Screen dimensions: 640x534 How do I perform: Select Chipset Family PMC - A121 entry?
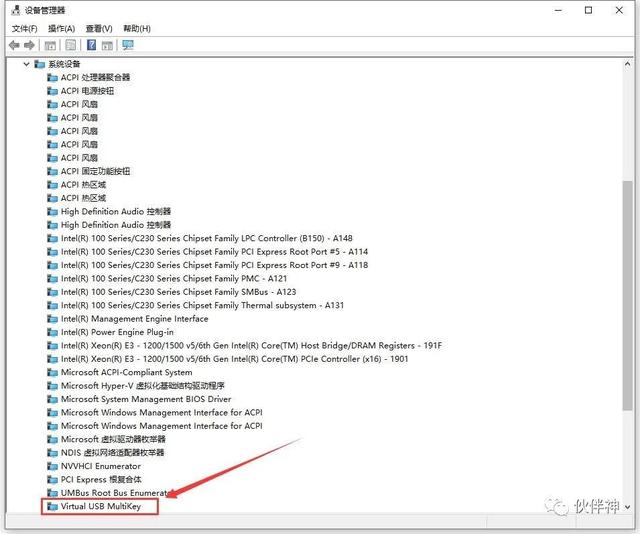[174, 278]
